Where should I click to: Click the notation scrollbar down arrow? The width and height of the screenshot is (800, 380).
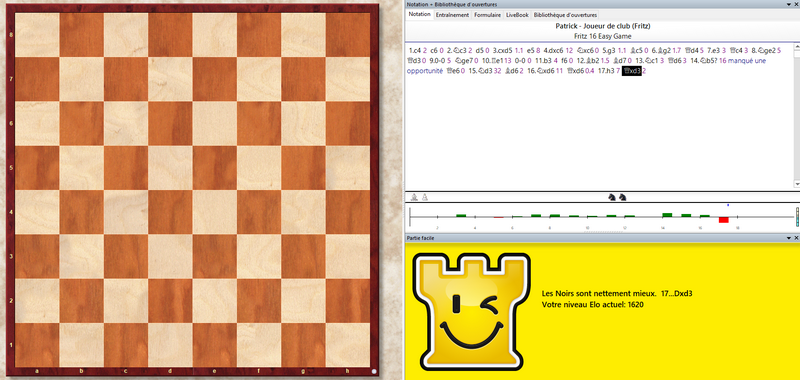[796, 183]
